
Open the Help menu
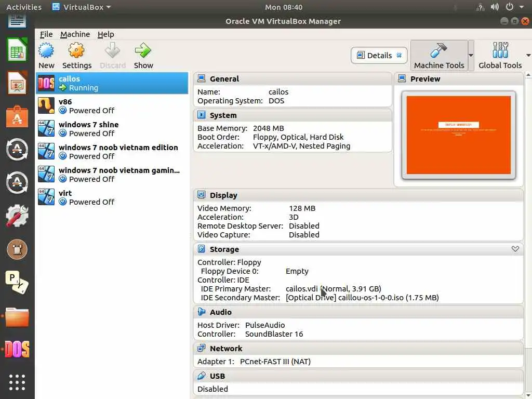pos(106,34)
